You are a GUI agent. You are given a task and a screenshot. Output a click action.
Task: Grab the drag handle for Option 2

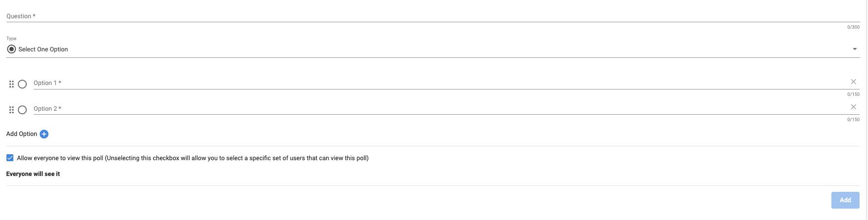coord(11,110)
